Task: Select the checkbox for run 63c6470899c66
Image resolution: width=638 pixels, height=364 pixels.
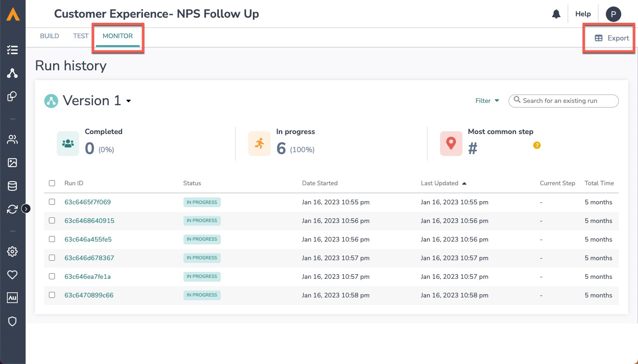Action: [52, 295]
